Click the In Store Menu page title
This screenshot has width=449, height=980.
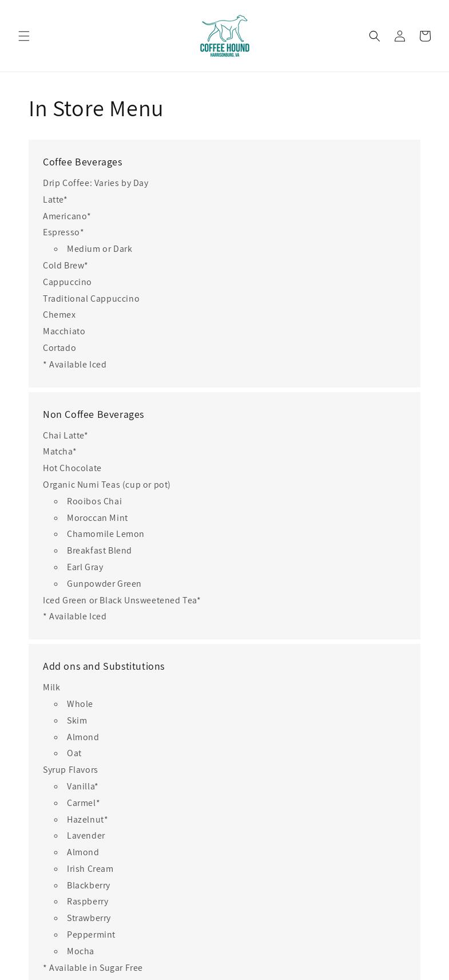coord(96,109)
